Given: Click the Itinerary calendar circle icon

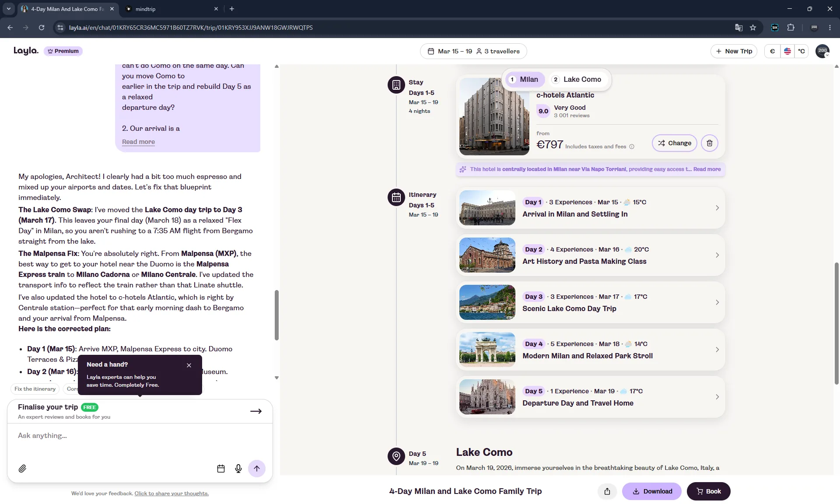Looking at the screenshot, I should pos(396,197).
